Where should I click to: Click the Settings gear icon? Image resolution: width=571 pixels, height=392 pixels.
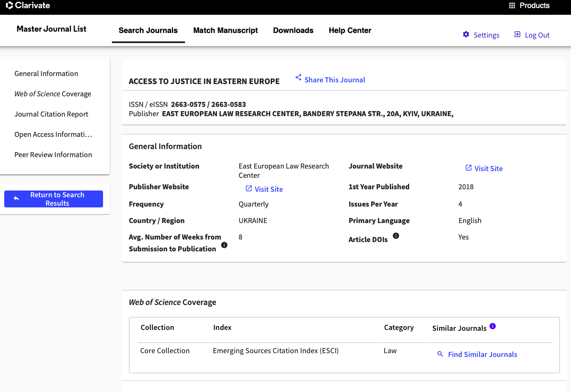pos(466,35)
